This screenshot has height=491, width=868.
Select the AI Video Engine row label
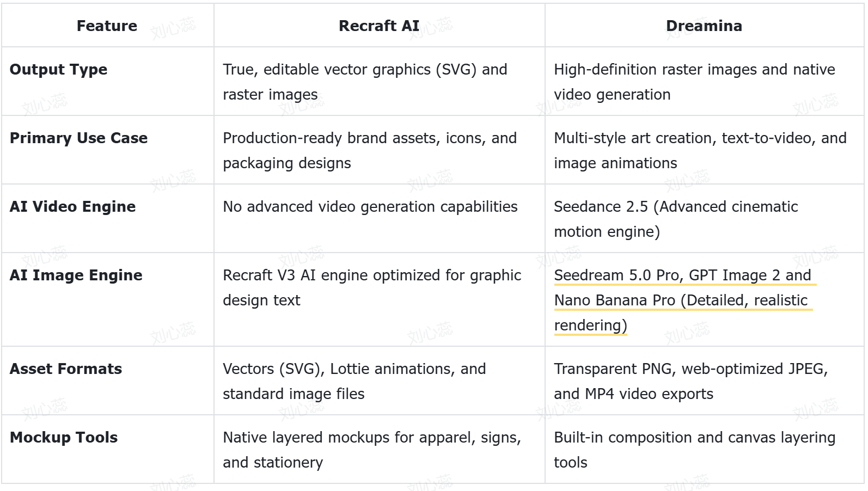tap(73, 207)
